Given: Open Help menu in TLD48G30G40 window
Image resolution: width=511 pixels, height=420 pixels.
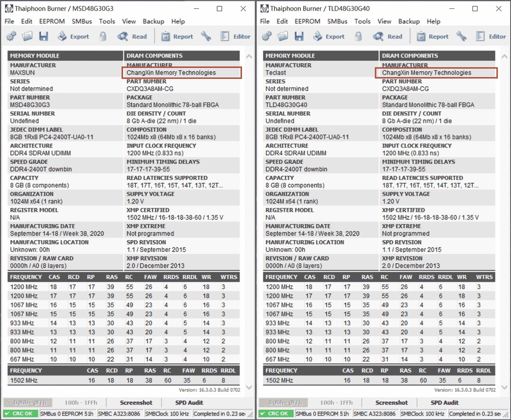Looking at the screenshot, I should click(434, 21).
